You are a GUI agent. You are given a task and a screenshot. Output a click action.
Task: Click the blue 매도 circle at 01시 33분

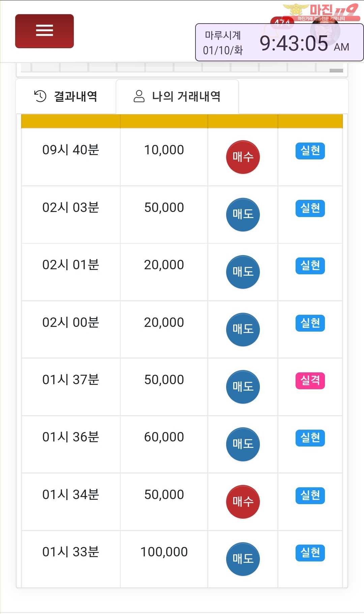click(x=243, y=559)
